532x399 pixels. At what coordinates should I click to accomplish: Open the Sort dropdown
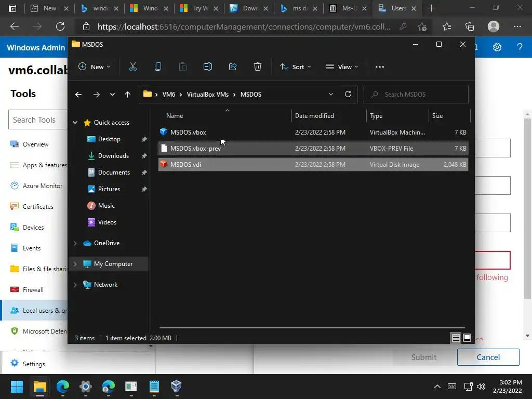(296, 67)
